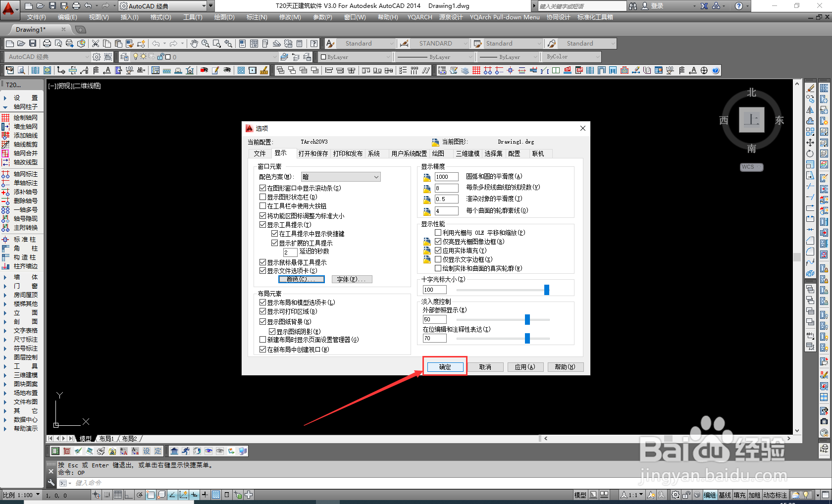Image resolution: width=832 pixels, height=504 pixels.
Task: Click the 颜色(C)... button
Action: point(302,279)
